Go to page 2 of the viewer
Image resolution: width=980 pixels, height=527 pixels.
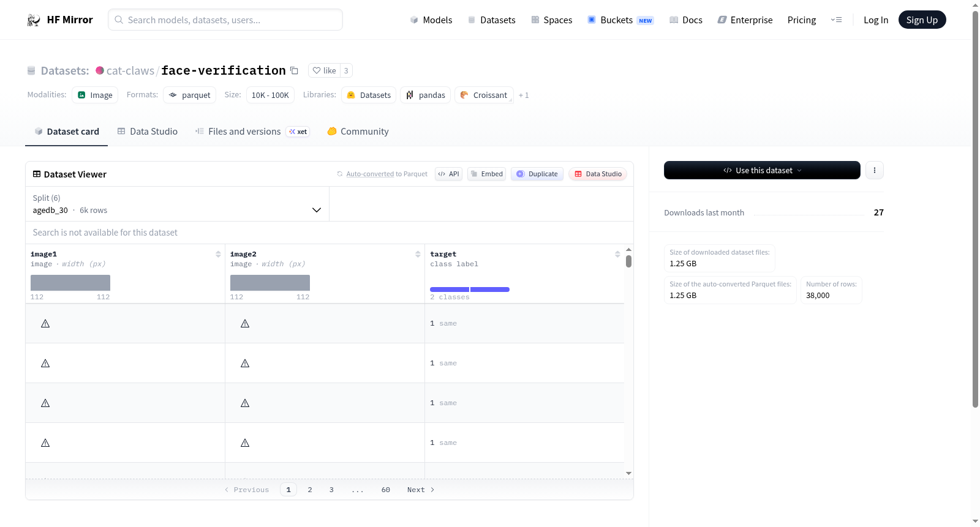click(x=310, y=490)
